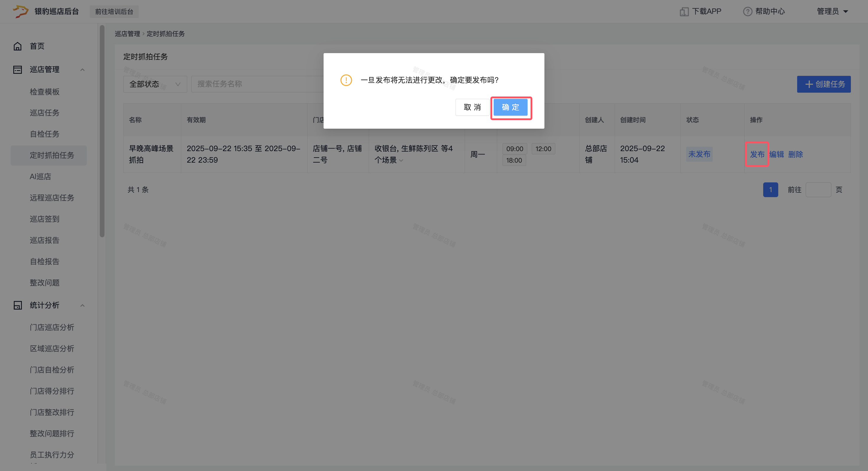Collapse the 巡店管理 menu chevron
The width and height of the screenshot is (868, 471).
[x=83, y=70]
